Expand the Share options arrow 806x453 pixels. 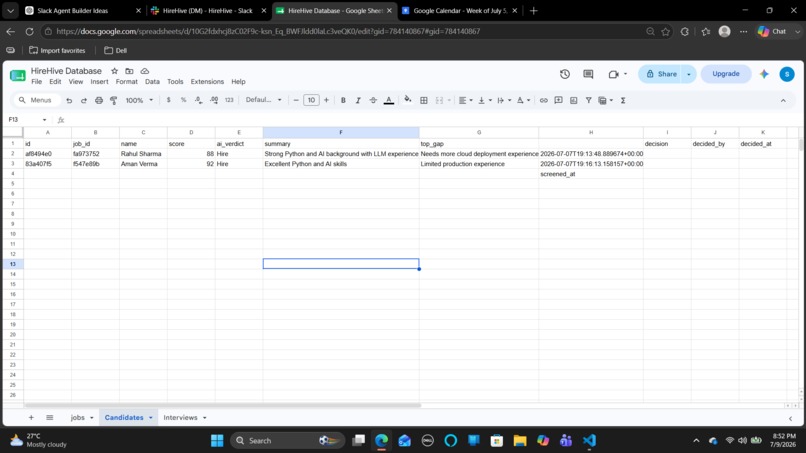[689, 74]
